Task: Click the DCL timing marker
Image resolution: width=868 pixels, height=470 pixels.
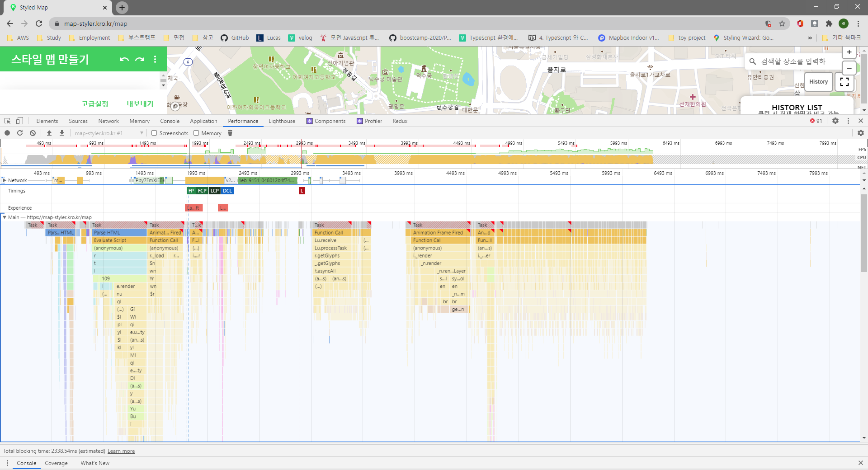Action: point(227,191)
